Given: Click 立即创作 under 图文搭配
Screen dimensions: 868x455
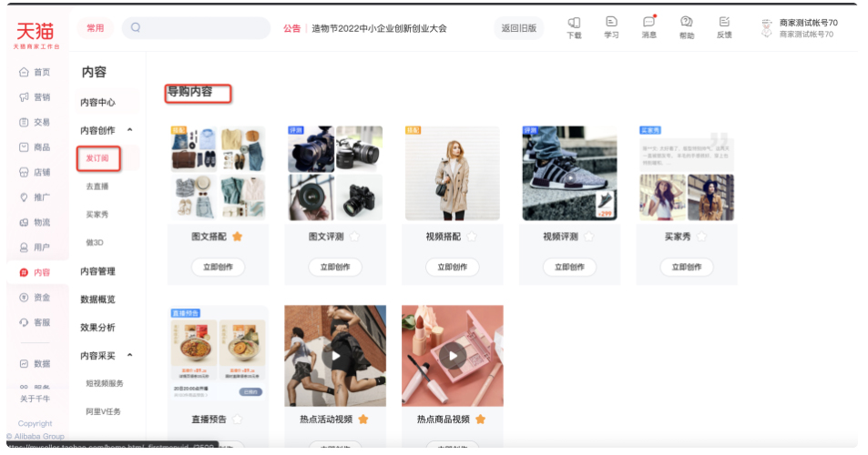Looking at the screenshot, I should pos(218,267).
